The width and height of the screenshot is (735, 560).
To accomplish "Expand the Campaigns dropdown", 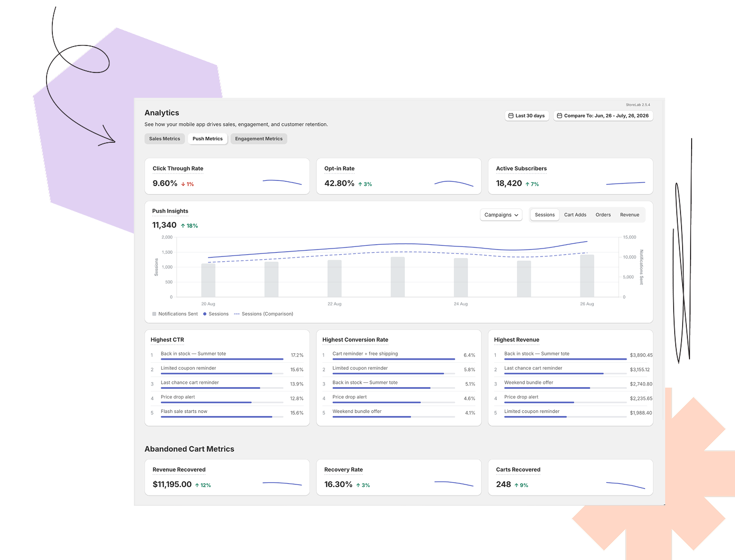I will (501, 215).
